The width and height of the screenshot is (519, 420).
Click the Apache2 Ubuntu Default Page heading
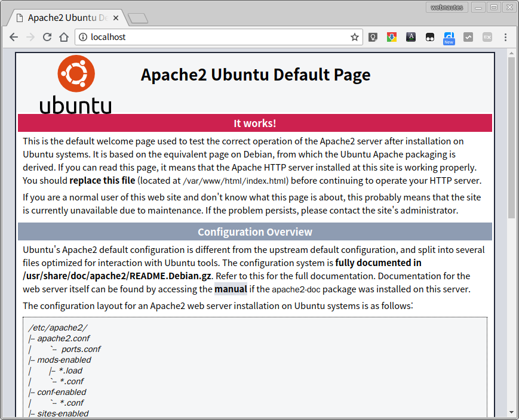coord(256,75)
